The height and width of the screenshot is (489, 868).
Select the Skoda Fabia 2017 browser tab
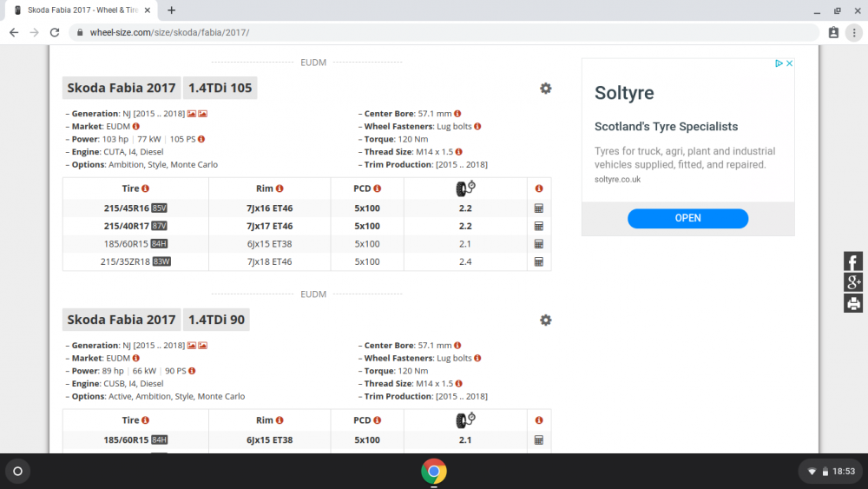pos(82,10)
